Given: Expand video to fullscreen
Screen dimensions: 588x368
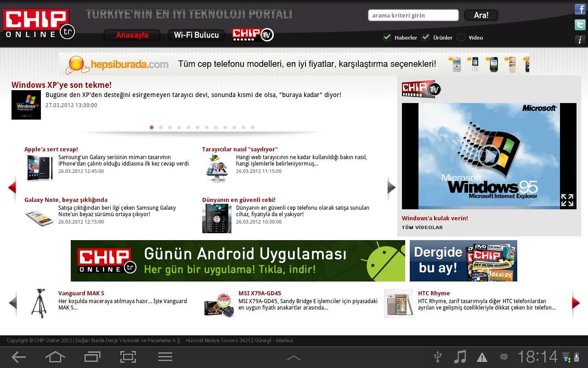Looking at the screenshot, I should [x=567, y=200].
